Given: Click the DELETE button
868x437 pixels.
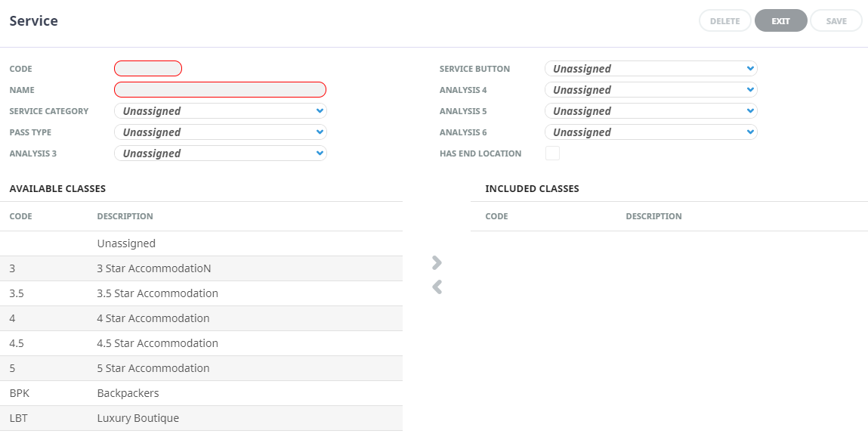Looking at the screenshot, I should (724, 20).
